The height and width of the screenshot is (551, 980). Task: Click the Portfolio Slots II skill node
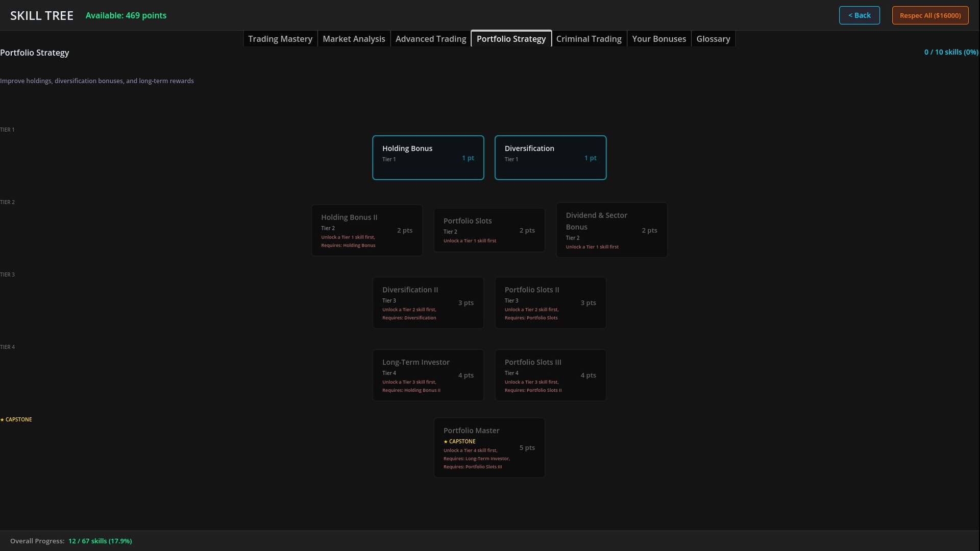point(550,302)
